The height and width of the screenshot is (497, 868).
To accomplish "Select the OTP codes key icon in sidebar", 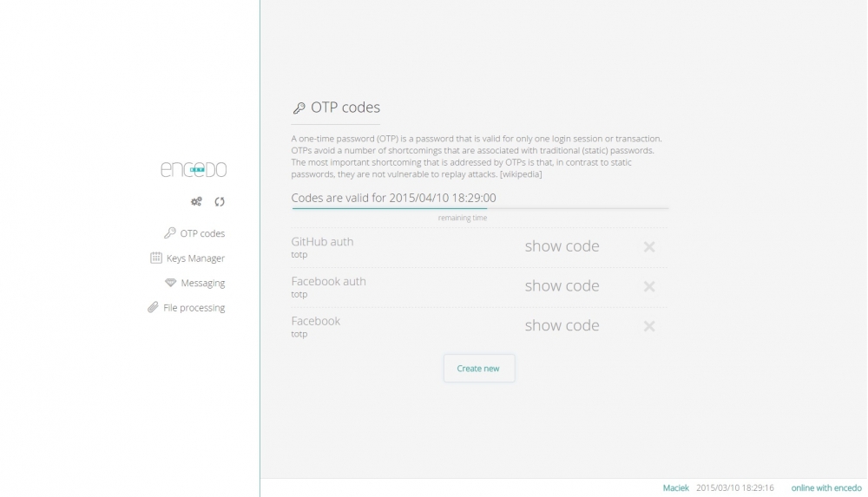I will click(x=170, y=233).
